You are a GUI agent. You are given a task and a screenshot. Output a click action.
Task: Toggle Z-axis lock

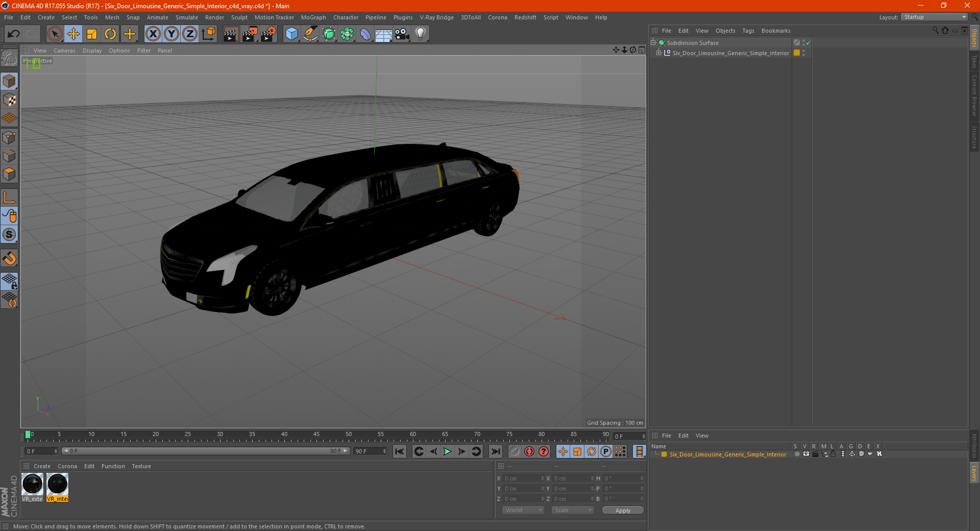pyautogui.click(x=190, y=34)
